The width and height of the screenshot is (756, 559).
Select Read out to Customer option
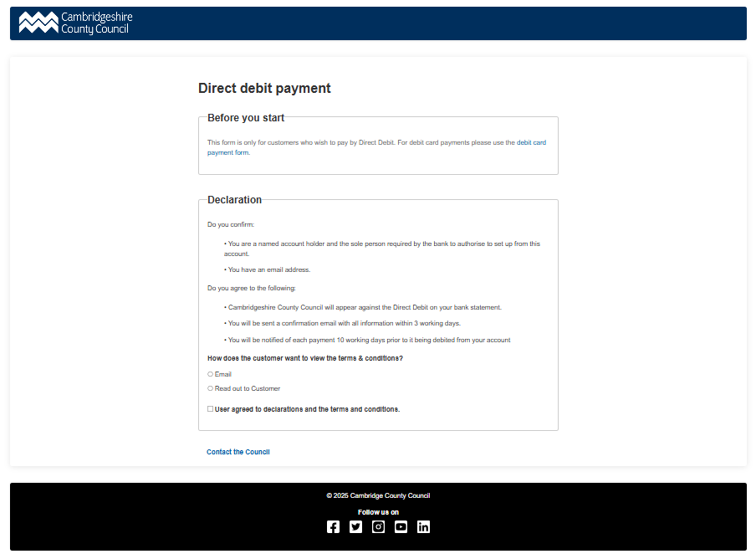(x=210, y=388)
